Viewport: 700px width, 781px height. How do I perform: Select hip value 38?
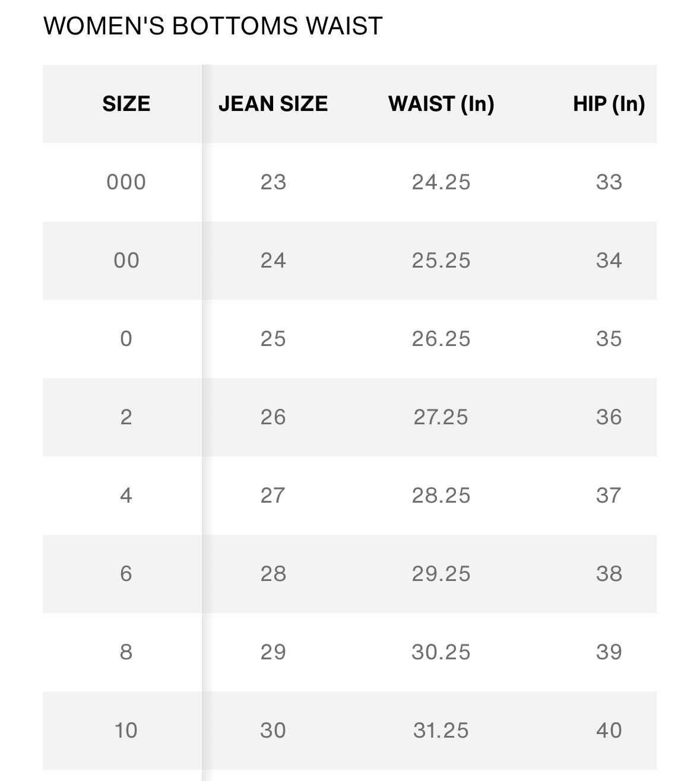tap(609, 574)
